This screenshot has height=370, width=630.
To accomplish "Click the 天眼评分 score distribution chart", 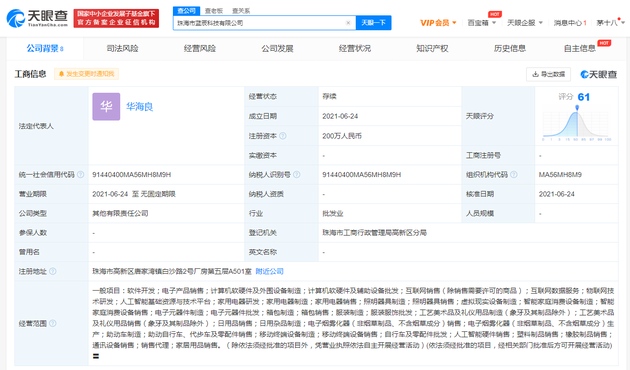I will coord(577,124).
